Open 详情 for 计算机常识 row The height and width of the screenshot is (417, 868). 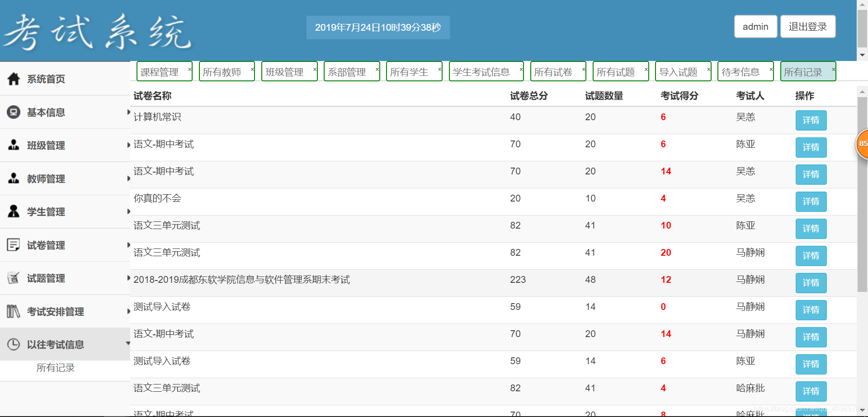pos(811,120)
